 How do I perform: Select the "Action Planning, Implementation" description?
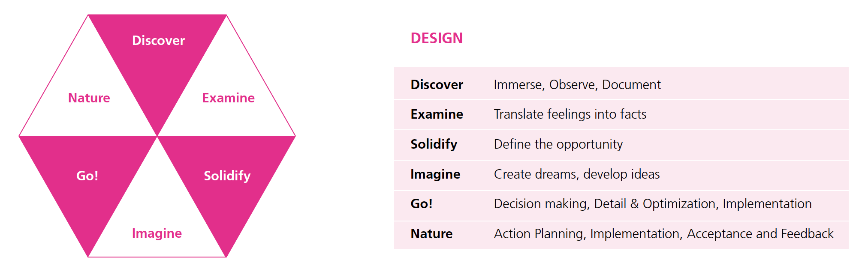click(x=588, y=234)
